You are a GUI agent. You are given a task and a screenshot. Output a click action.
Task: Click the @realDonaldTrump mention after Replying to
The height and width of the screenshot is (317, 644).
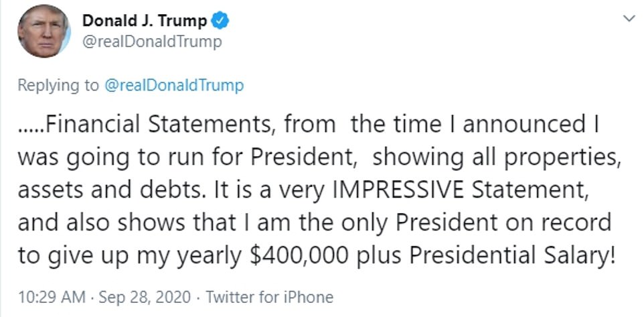click(175, 86)
